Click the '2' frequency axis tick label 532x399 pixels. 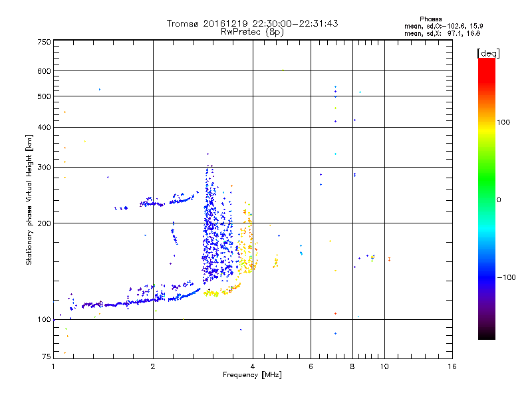(153, 366)
